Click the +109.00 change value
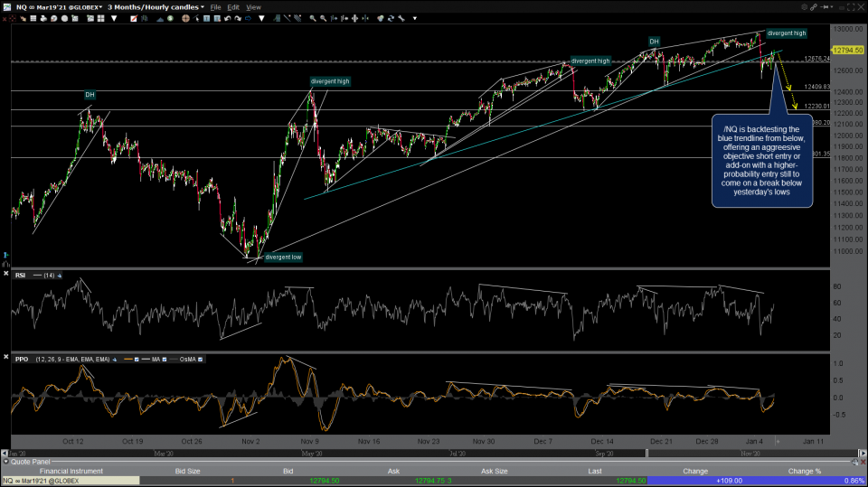868x487 pixels. [x=729, y=481]
